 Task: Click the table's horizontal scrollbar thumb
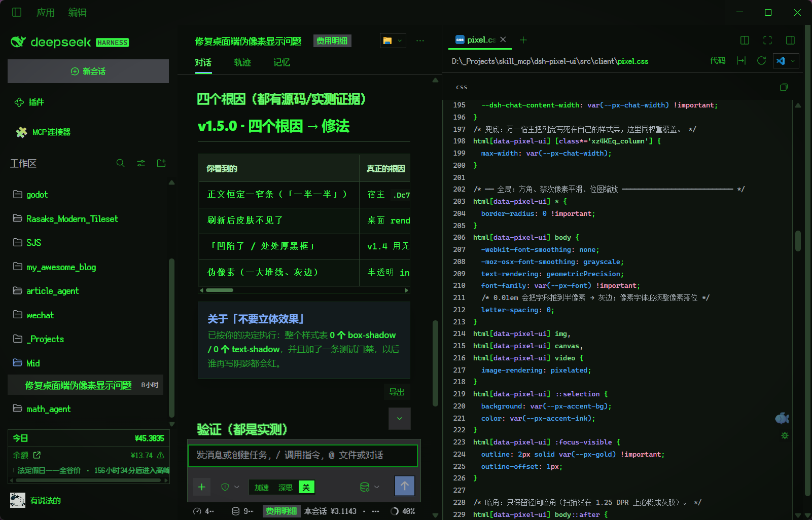coord(220,290)
